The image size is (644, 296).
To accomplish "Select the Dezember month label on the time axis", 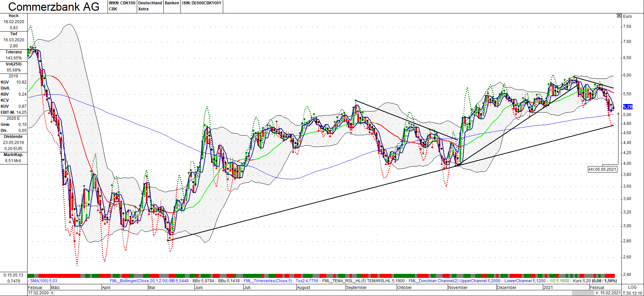I will (507, 288).
